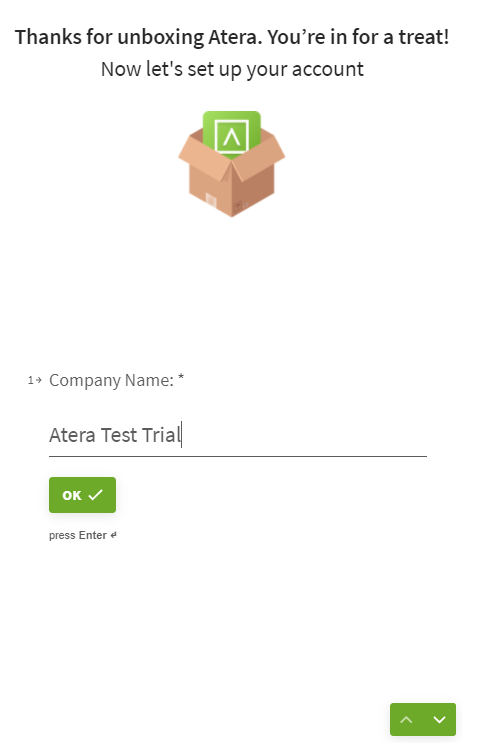Image resolution: width=489 pixels, height=752 pixels.
Task: Click the green OK button
Action: [82, 494]
